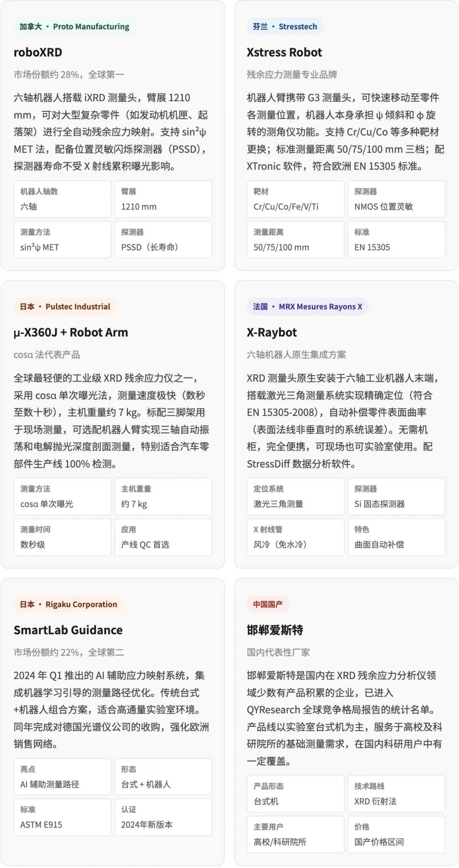Click the 国内代表性厂家 subtitle

278,652
